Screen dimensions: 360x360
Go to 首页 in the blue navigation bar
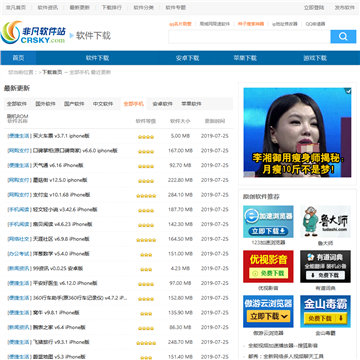coord(18,58)
